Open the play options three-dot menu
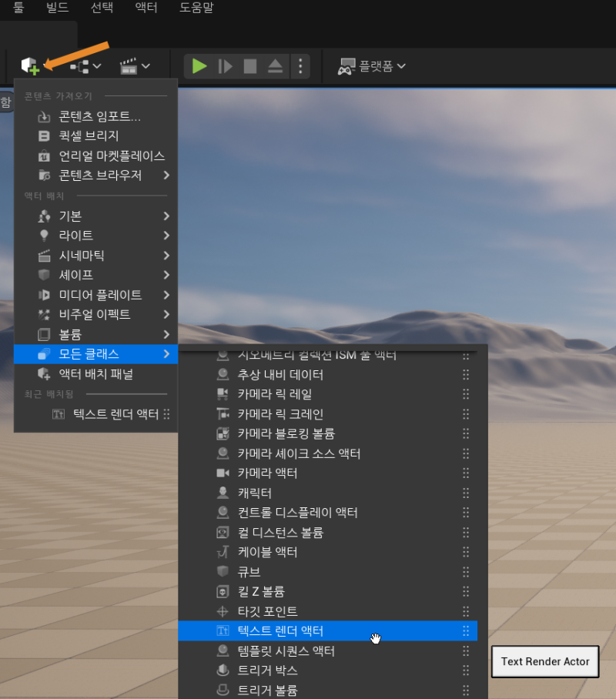616x699 pixels. click(x=300, y=66)
